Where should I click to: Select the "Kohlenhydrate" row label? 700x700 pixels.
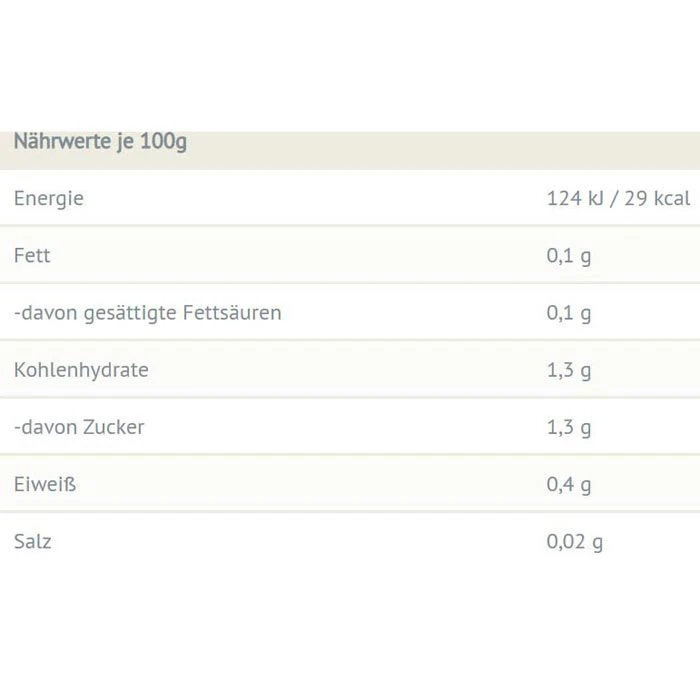81,370
